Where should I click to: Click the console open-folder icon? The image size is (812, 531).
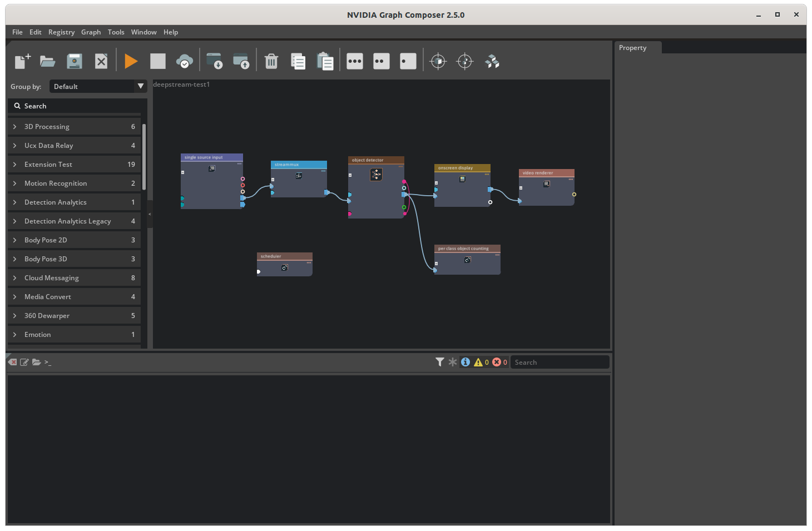click(36, 362)
